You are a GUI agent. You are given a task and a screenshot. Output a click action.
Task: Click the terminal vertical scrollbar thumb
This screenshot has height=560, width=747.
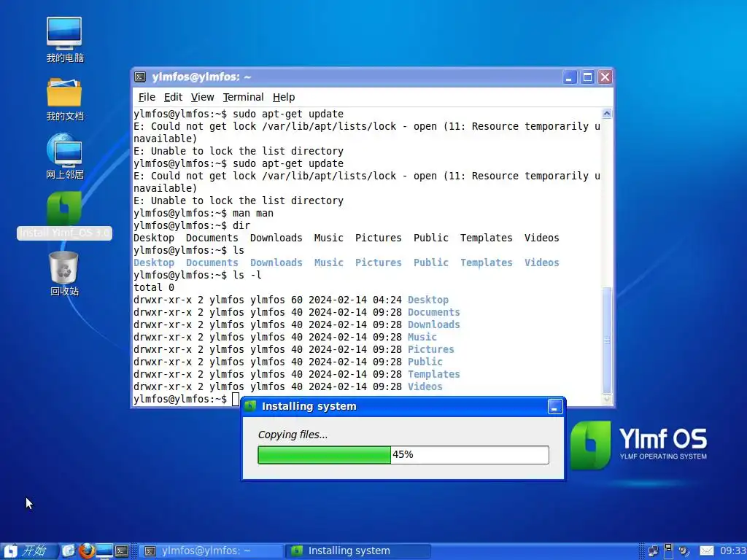point(607,340)
